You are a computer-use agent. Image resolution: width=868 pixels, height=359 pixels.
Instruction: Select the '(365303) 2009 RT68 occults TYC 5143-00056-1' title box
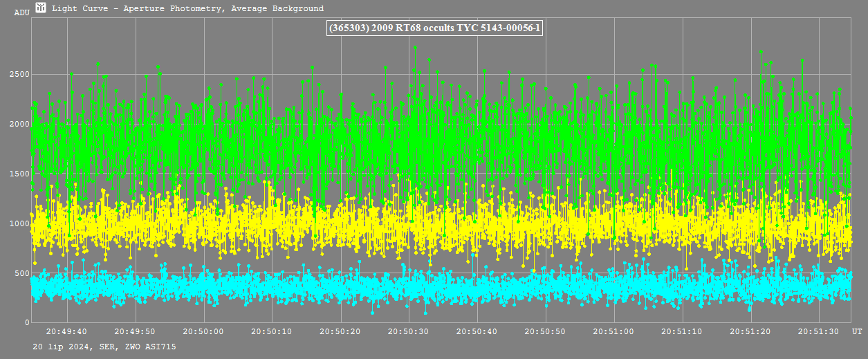click(x=436, y=28)
